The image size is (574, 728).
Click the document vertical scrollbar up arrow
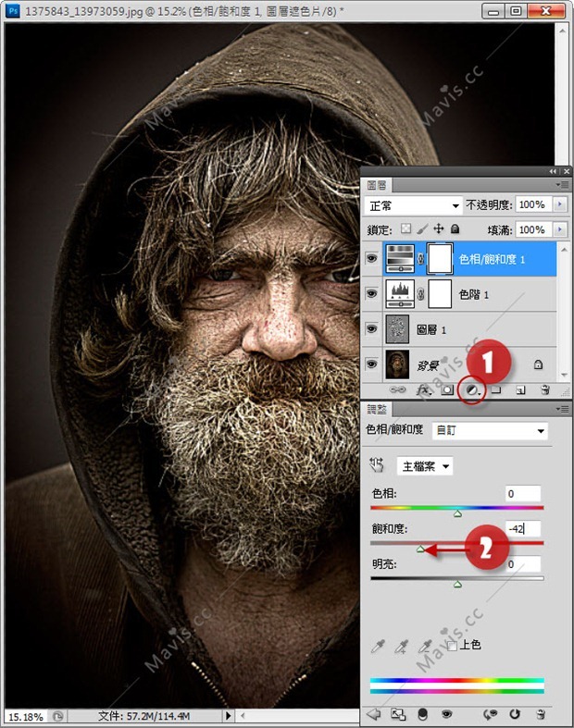tap(562, 31)
